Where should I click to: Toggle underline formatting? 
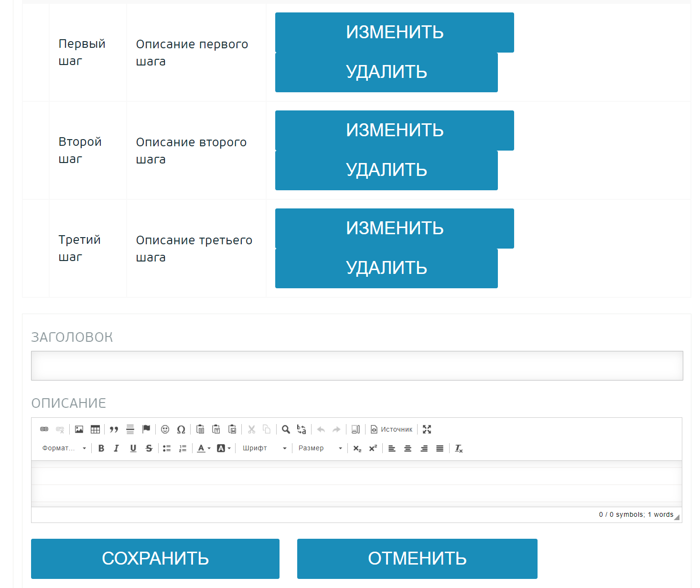click(133, 448)
